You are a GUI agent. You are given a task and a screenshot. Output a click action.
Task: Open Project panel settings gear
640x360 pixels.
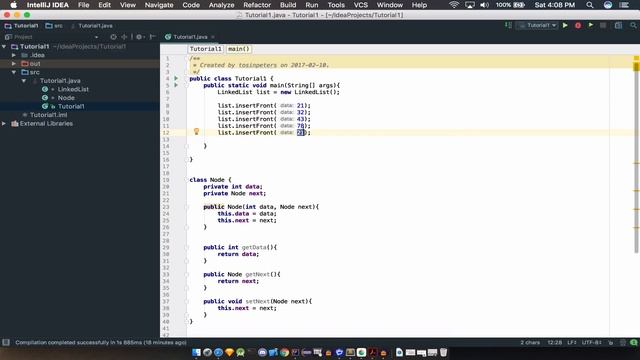pos(139,37)
